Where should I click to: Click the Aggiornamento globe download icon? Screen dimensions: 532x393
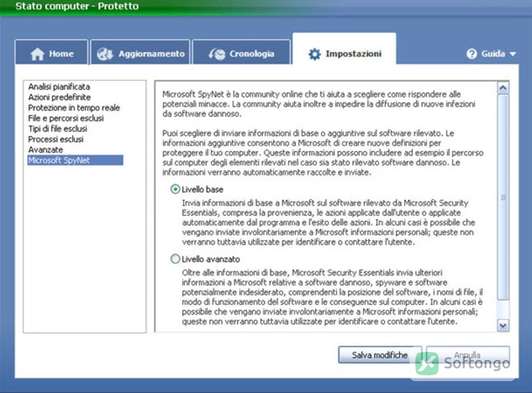pyautogui.click(x=105, y=54)
